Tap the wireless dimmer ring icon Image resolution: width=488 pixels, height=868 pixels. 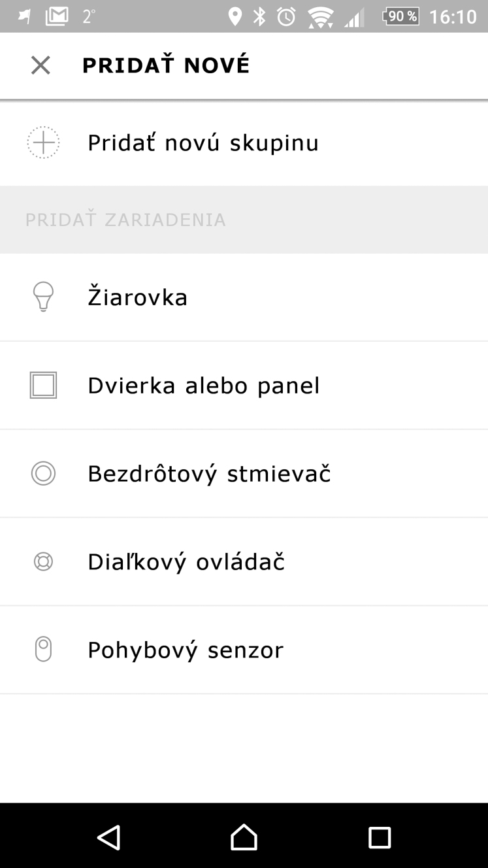tap(43, 473)
